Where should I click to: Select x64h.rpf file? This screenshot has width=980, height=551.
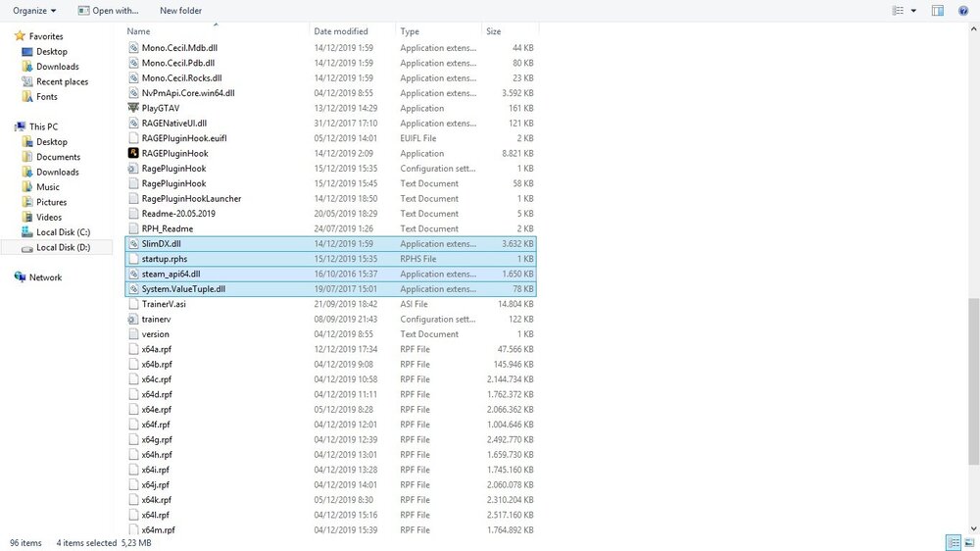click(x=156, y=455)
